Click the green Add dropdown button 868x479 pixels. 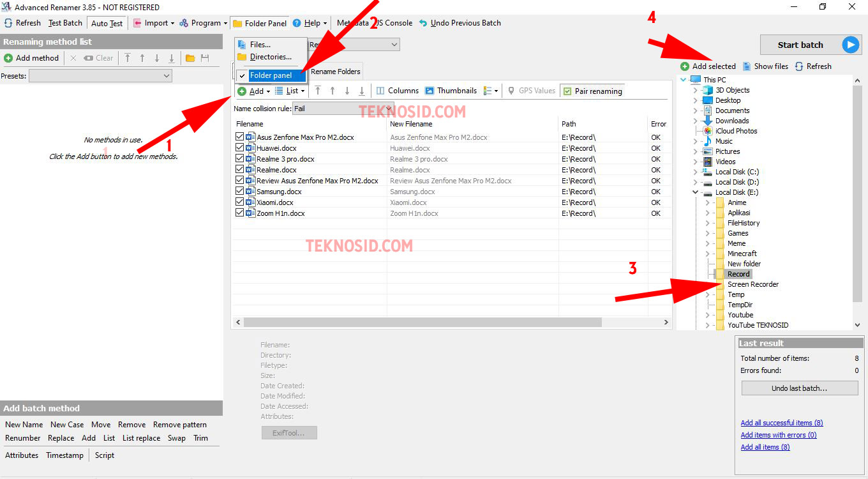253,91
